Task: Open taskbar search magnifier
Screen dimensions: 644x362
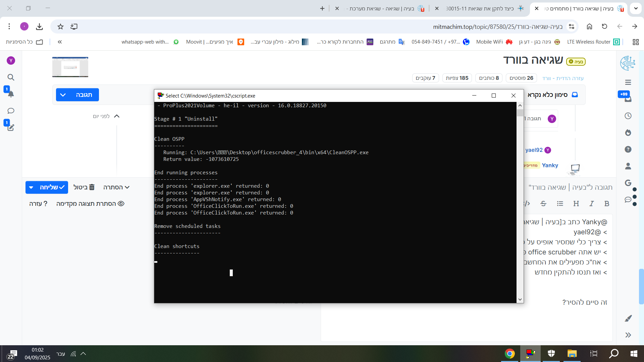Action: (x=613, y=354)
